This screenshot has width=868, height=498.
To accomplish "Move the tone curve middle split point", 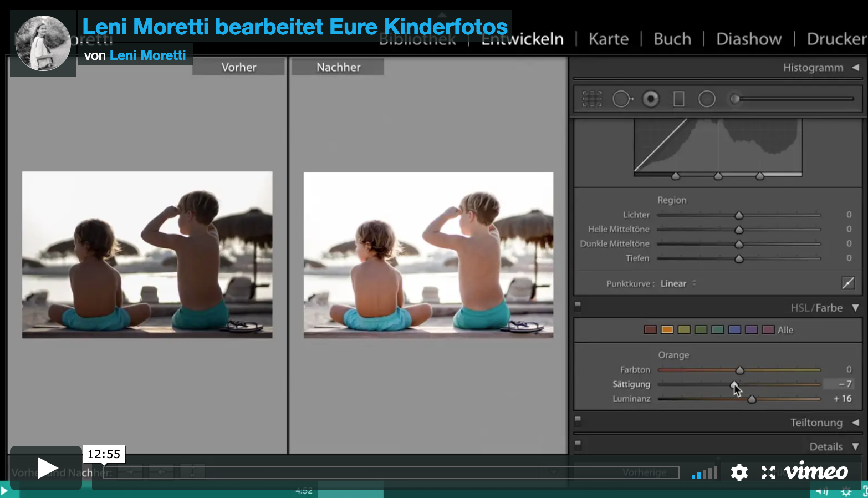I will click(718, 176).
